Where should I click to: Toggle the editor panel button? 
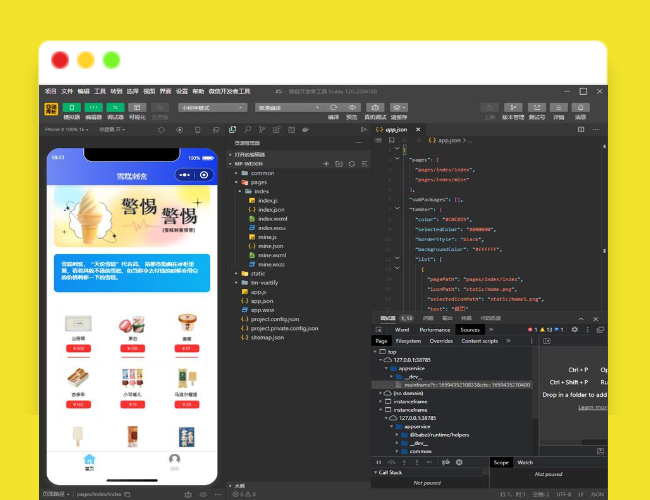coord(93,107)
